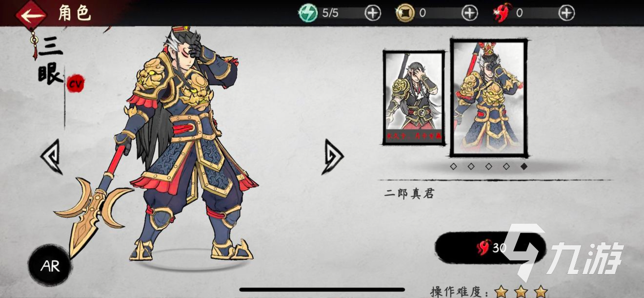Open the AR mode button

(49, 266)
